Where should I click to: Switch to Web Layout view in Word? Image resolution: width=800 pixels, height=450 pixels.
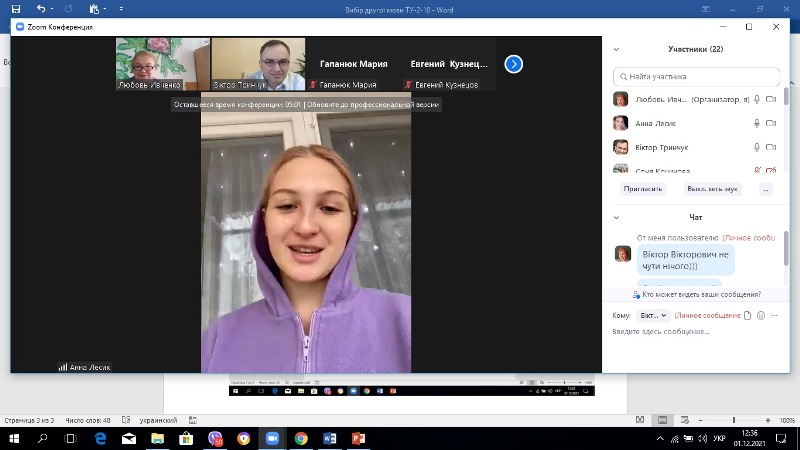point(685,420)
